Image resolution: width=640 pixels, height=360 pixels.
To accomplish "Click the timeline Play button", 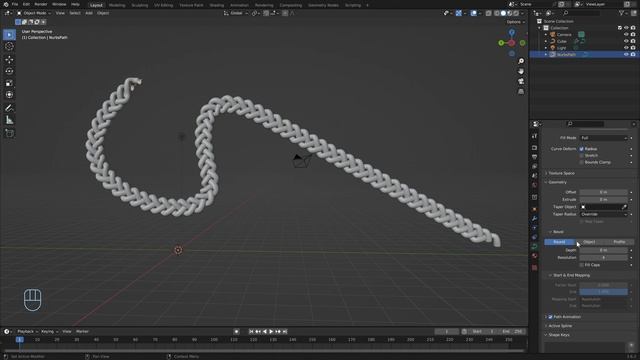I will point(271,332).
